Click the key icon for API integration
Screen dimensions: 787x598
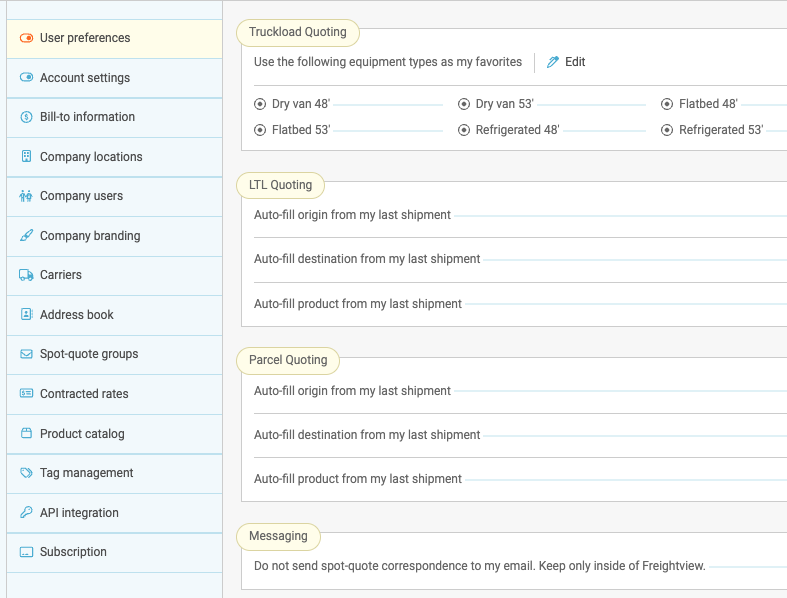pyautogui.click(x=26, y=513)
